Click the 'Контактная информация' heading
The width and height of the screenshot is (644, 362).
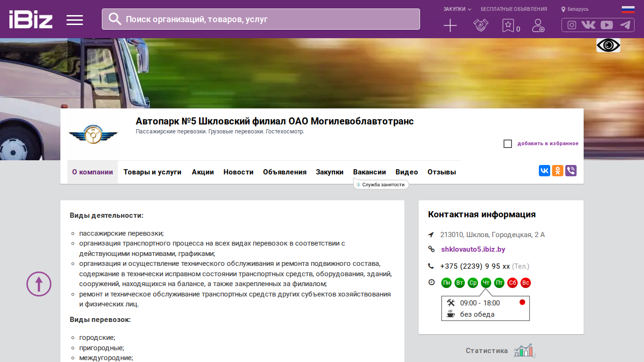[482, 214]
